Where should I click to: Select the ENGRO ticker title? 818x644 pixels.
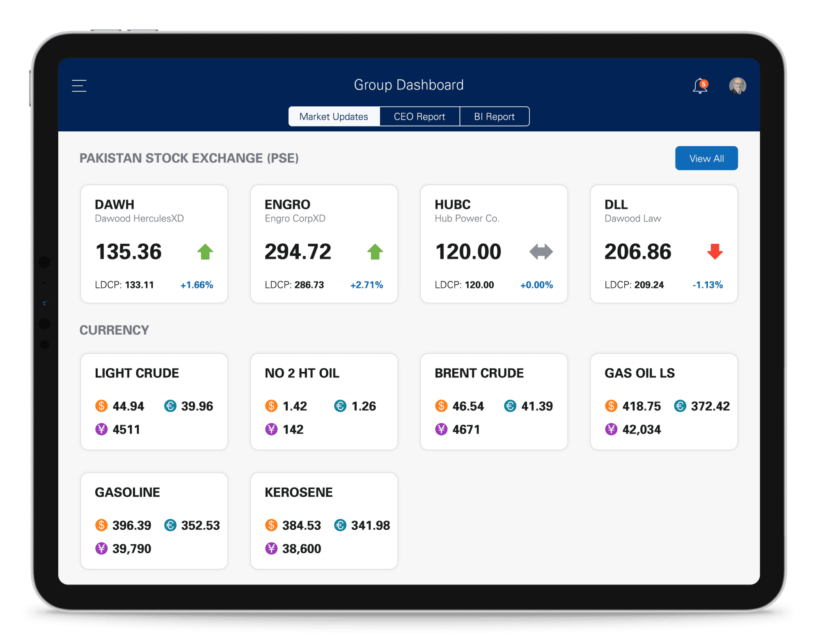point(287,204)
